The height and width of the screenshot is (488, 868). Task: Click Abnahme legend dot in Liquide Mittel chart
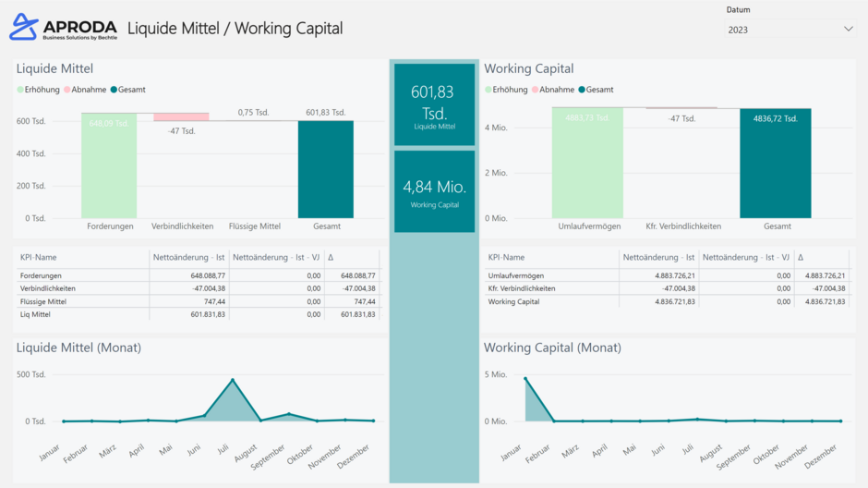(67, 90)
